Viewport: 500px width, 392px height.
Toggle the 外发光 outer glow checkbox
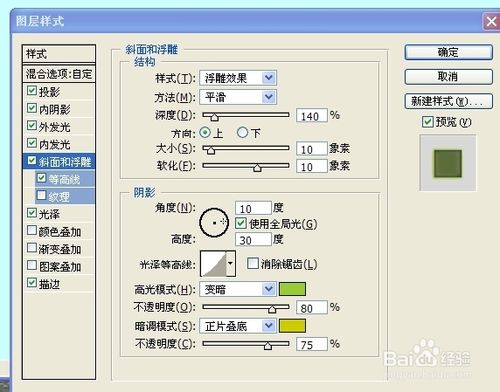coord(32,126)
